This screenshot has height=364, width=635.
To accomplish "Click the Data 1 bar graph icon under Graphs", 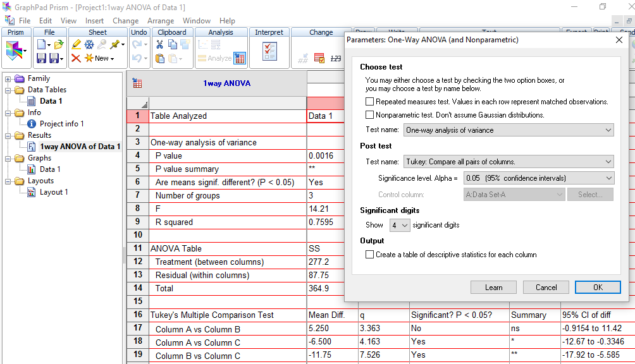I will tap(32, 169).
